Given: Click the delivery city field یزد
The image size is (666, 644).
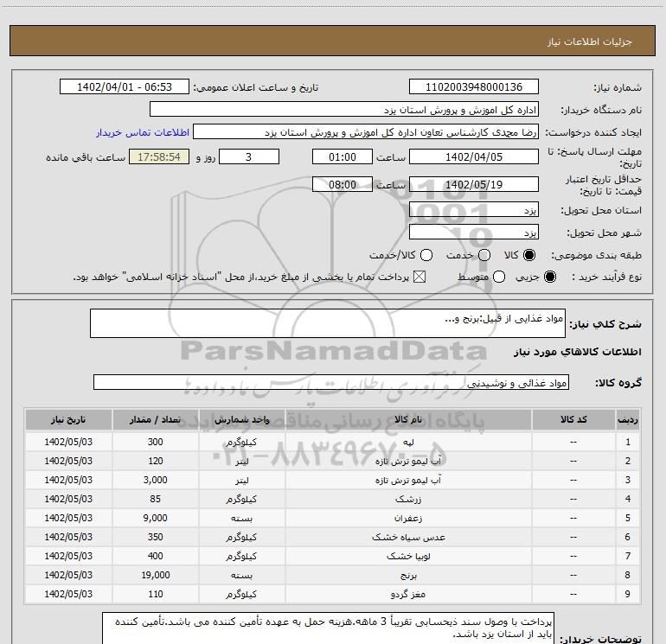Looking at the screenshot, I should [474, 233].
